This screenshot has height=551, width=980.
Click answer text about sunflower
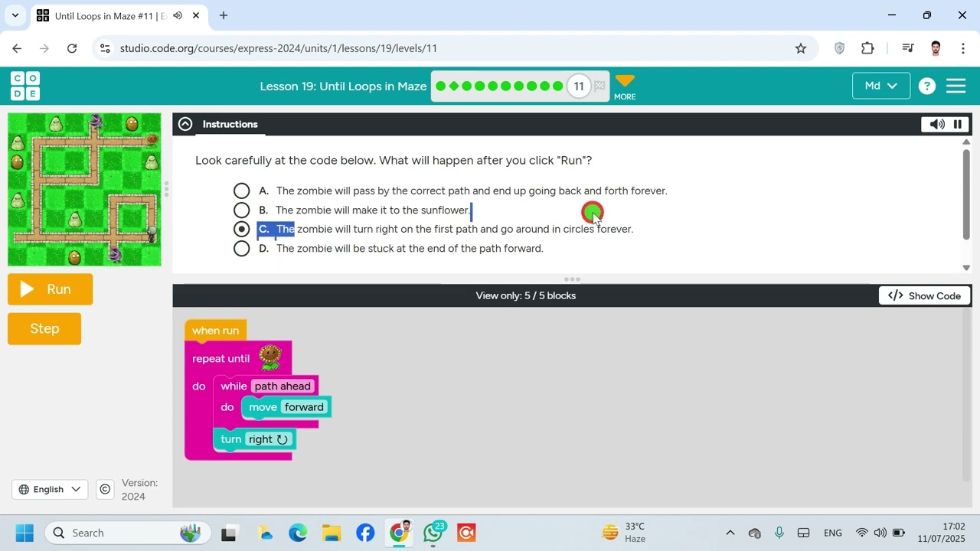click(x=372, y=210)
